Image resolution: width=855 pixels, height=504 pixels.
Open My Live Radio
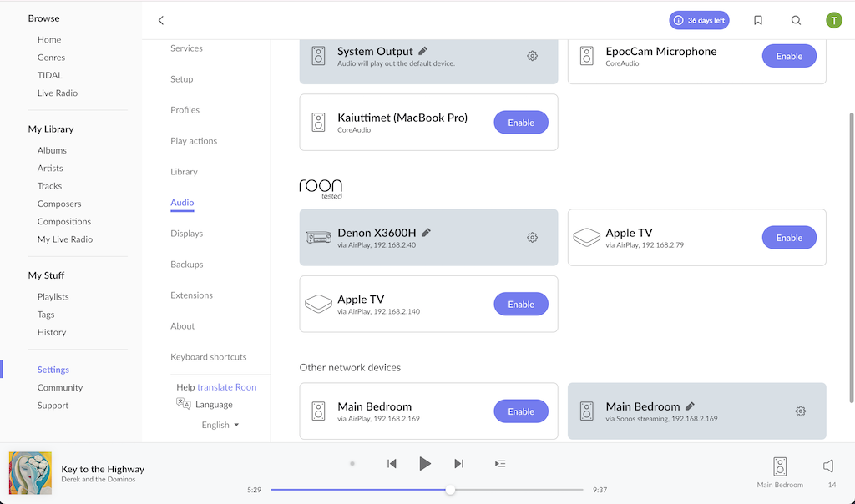point(65,239)
